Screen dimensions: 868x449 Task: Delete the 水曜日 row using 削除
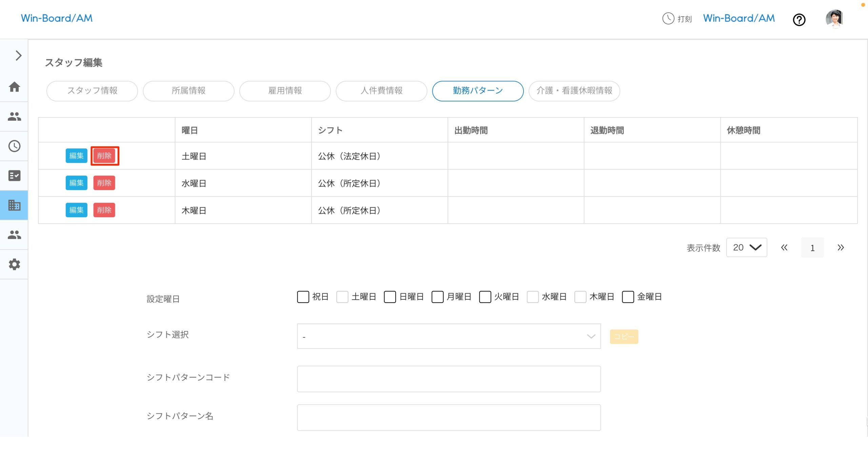104,183
